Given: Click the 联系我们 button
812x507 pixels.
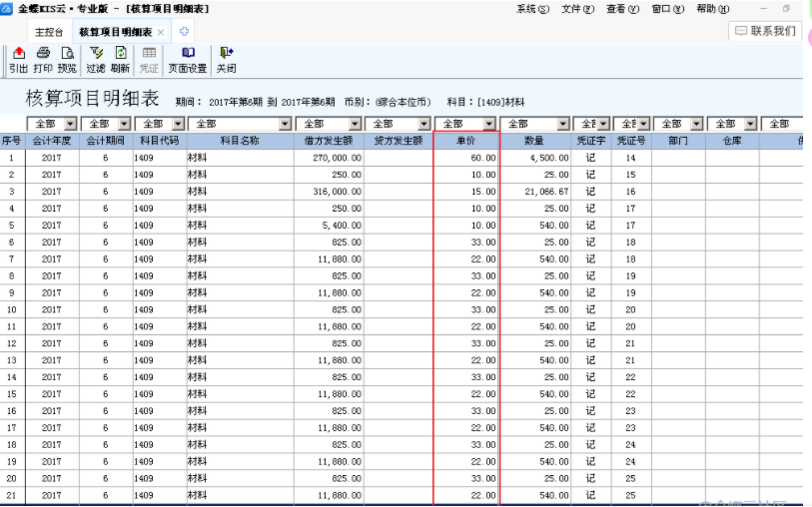Looking at the screenshot, I should 765,31.
